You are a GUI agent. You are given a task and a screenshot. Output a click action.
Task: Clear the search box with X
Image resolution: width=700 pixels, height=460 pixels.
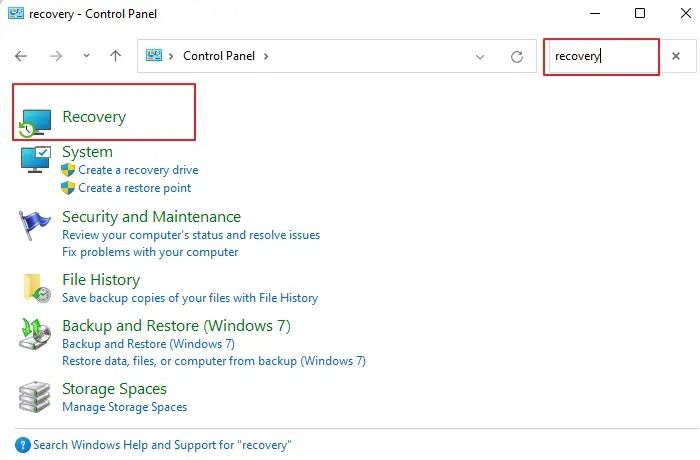pyautogui.click(x=676, y=57)
